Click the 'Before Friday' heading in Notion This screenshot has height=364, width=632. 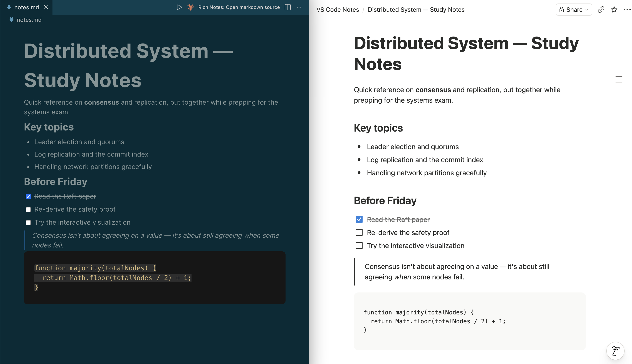[x=385, y=200]
